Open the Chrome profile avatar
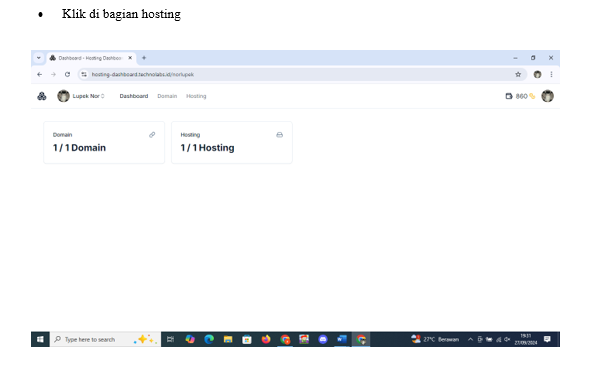This screenshot has height=365, width=602. pos(538,74)
